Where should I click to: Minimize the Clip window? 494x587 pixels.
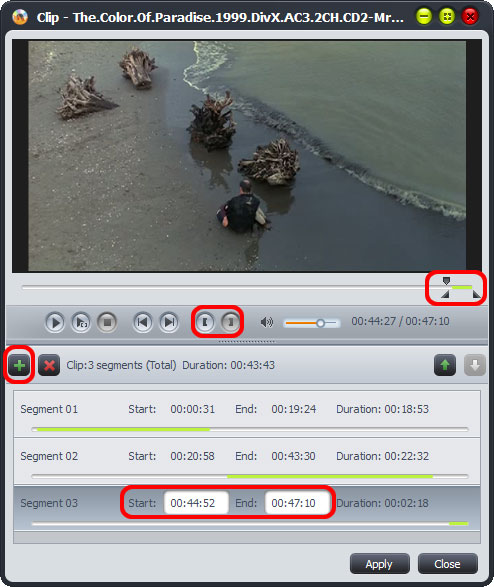pyautogui.click(x=424, y=16)
